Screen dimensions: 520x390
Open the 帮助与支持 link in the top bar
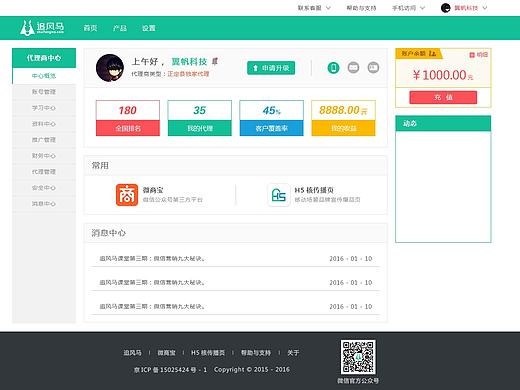(x=361, y=8)
